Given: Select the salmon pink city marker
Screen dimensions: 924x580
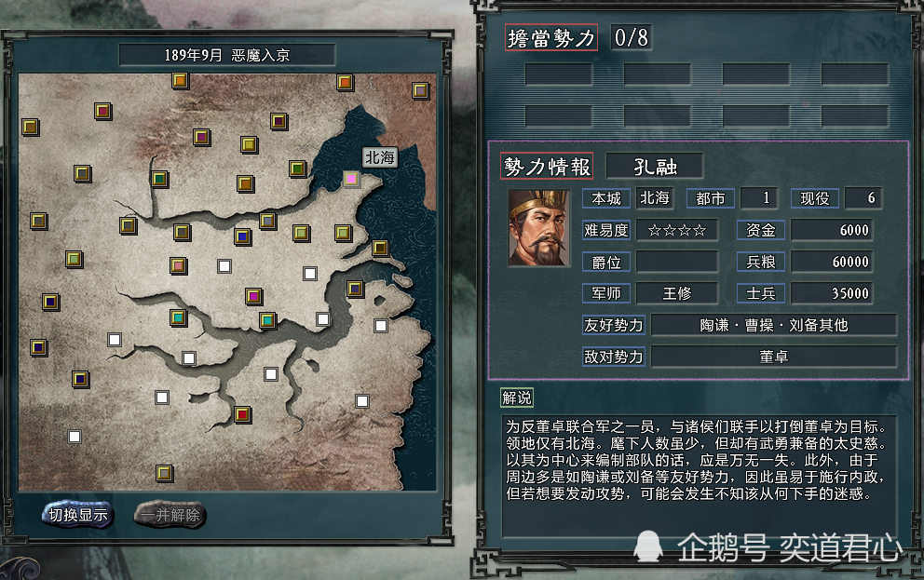Looking at the screenshot, I should point(179,265).
